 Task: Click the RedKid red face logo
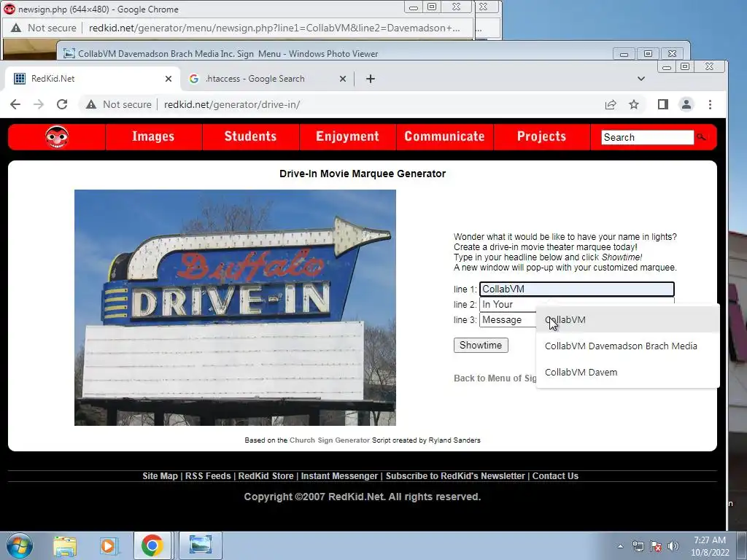[57, 137]
